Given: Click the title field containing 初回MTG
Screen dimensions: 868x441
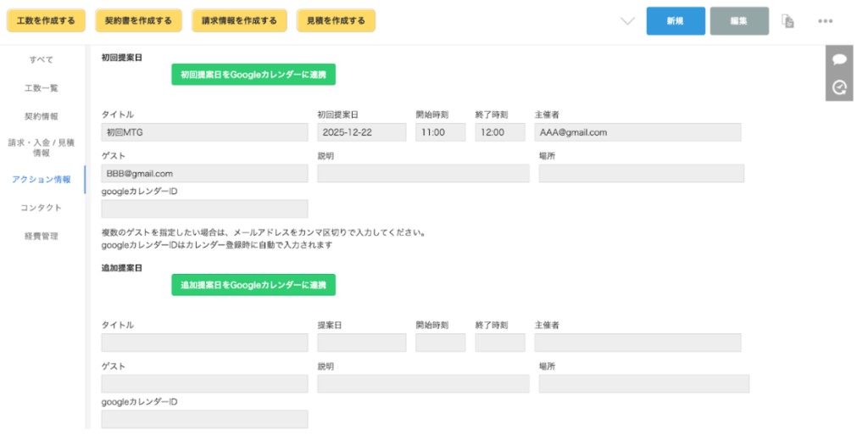Looking at the screenshot, I should [205, 132].
